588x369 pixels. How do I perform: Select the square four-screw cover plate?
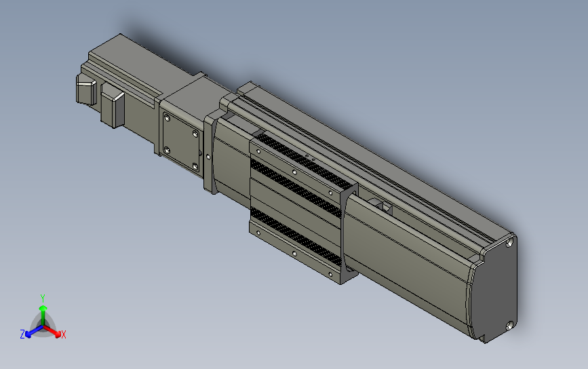click(x=181, y=142)
